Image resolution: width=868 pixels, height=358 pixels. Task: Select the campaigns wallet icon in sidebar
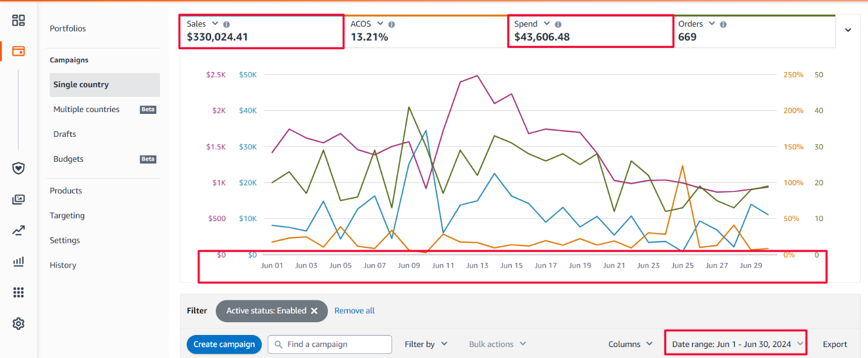[x=18, y=51]
